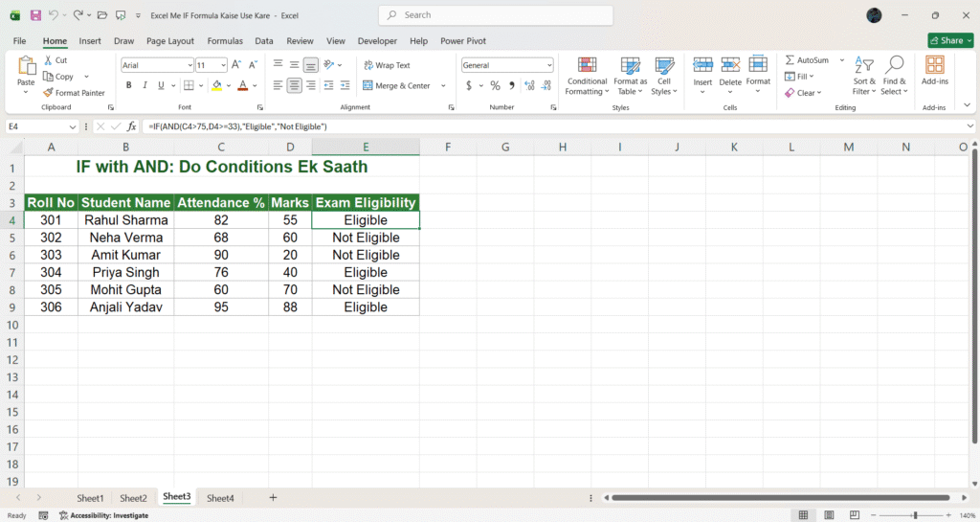980x522 pixels.
Task: Open Font dialog launcher
Action: click(260, 107)
